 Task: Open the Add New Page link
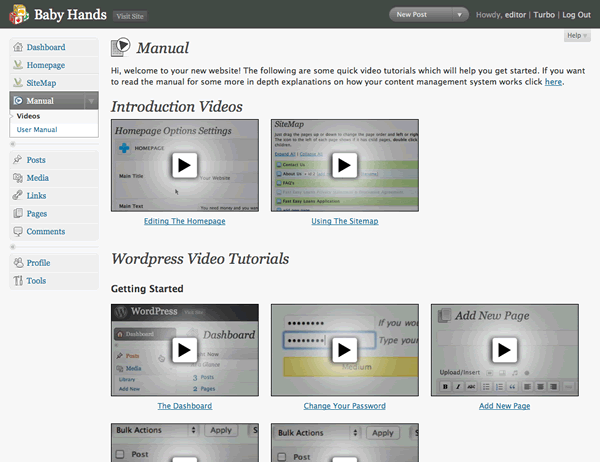point(504,406)
